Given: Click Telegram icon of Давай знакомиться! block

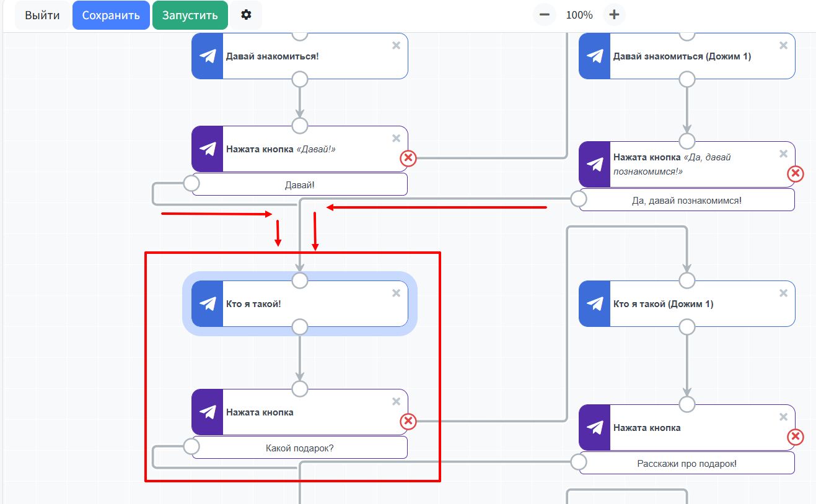Looking at the screenshot, I should [x=208, y=56].
